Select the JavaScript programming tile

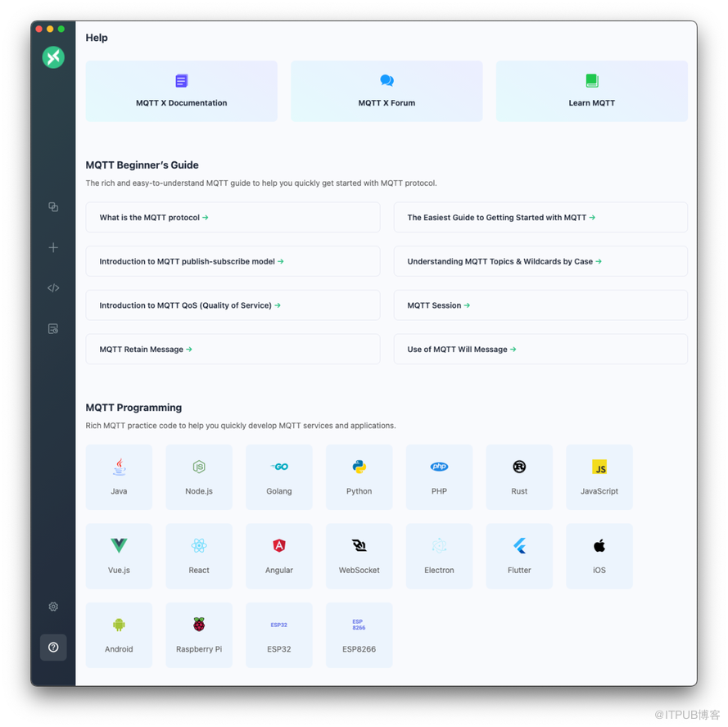click(x=599, y=477)
